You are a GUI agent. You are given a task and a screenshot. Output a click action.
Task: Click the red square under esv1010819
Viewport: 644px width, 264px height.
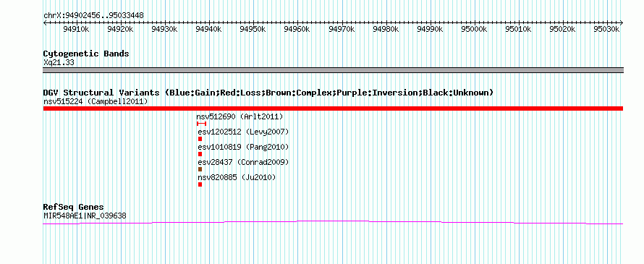click(200, 154)
